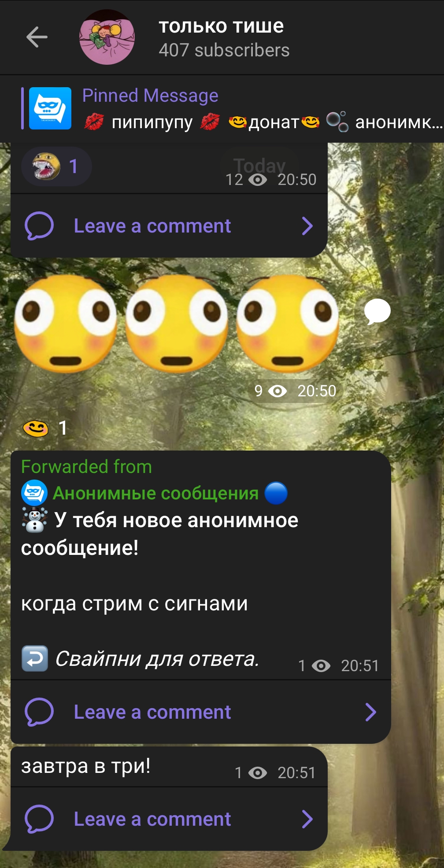
Task: Open the channel avatar picture
Action: (107, 37)
